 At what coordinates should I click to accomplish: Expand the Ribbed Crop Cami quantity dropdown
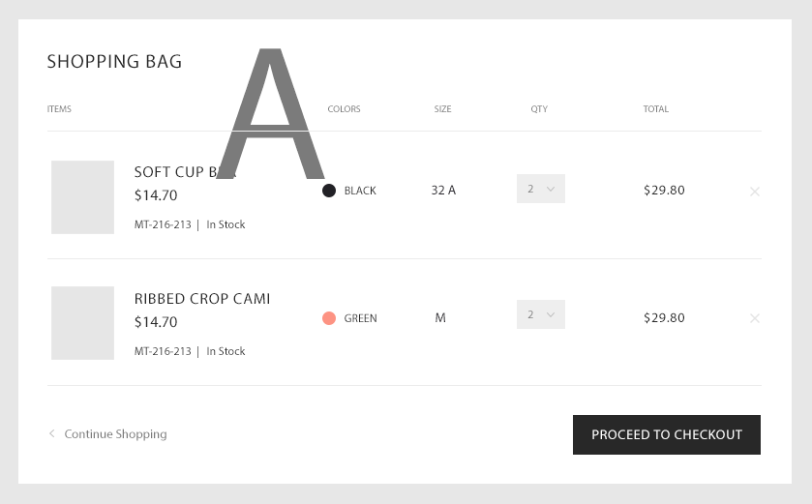(541, 314)
